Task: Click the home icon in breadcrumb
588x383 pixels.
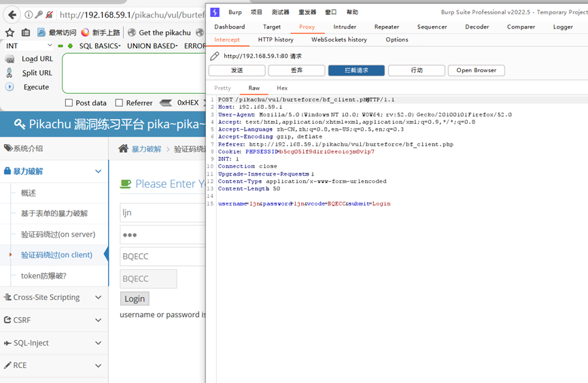Action: pyautogui.click(x=123, y=148)
